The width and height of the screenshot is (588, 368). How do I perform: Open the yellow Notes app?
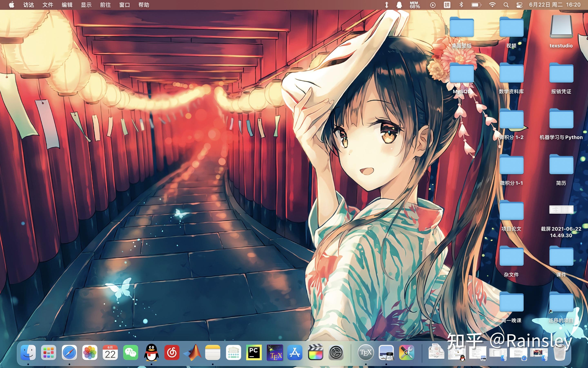213,352
